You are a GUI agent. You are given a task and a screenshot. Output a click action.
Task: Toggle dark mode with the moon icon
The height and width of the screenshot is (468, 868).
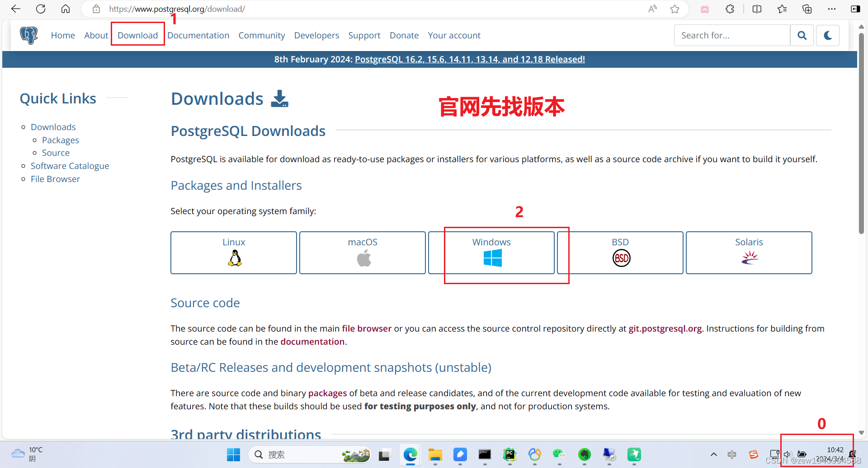pyautogui.click(x=827, y=35)
